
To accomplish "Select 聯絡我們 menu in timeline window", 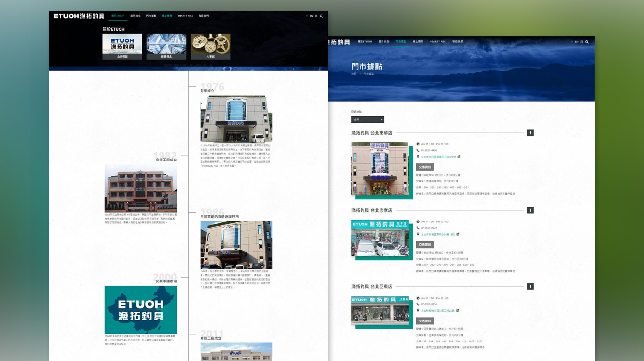I will point(203,16).
